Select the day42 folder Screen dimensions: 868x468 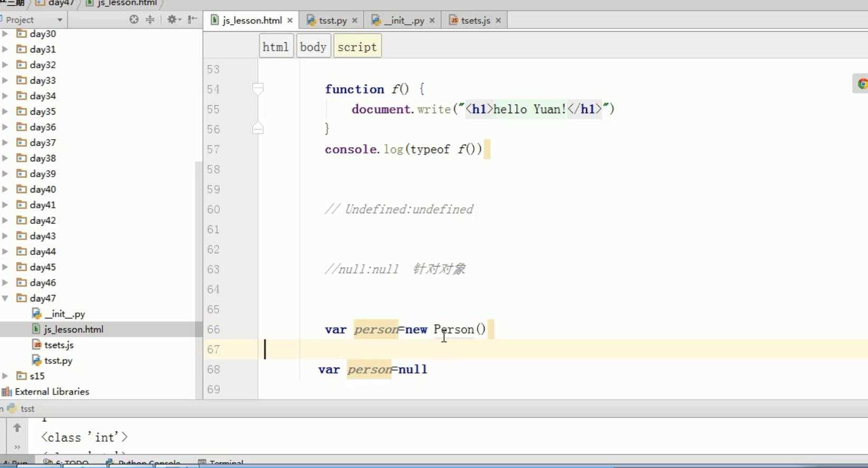click(x=43, y=220)
